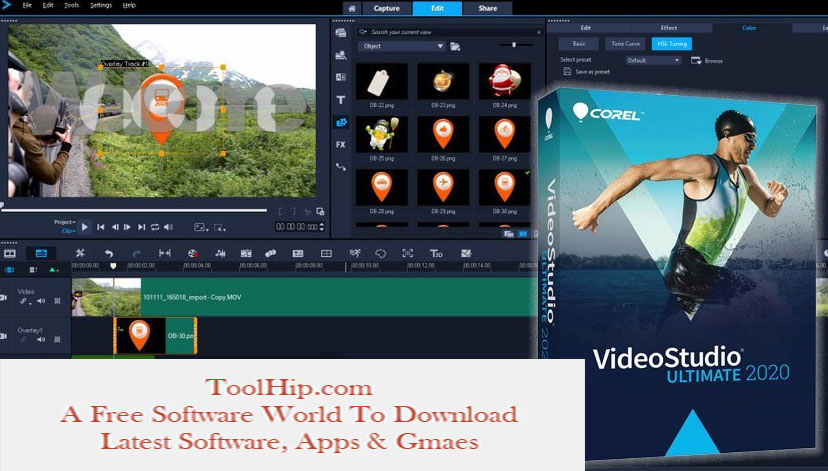The width and height of the screenshot is (828, 471).
Task: Select the Overlay/Graphics library icon
Action: coord(341,123)
